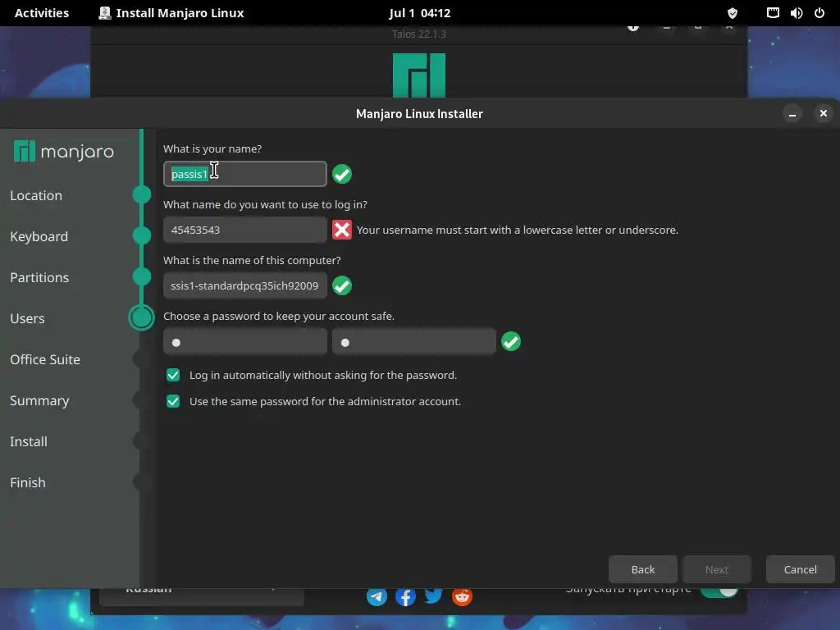Viewport: 840px width, 630px height.
Task: Click green checkmark next to name field
Action: coord(342,174)
